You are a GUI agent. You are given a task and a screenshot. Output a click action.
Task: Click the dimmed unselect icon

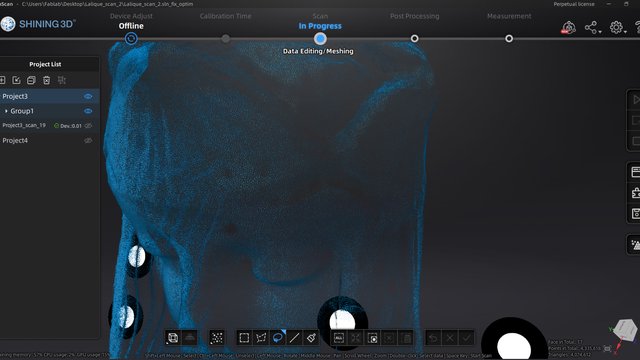[x=389, y=338]
